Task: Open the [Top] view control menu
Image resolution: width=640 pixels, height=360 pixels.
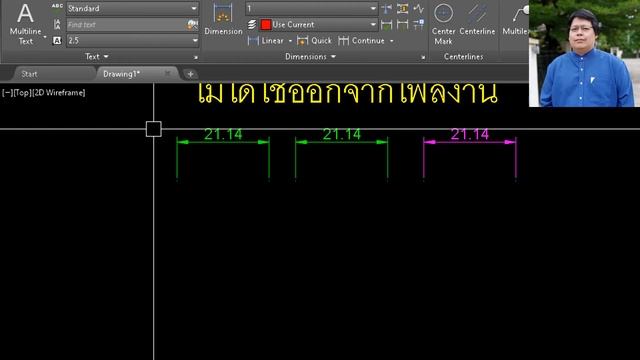Action: pos(22,93)
